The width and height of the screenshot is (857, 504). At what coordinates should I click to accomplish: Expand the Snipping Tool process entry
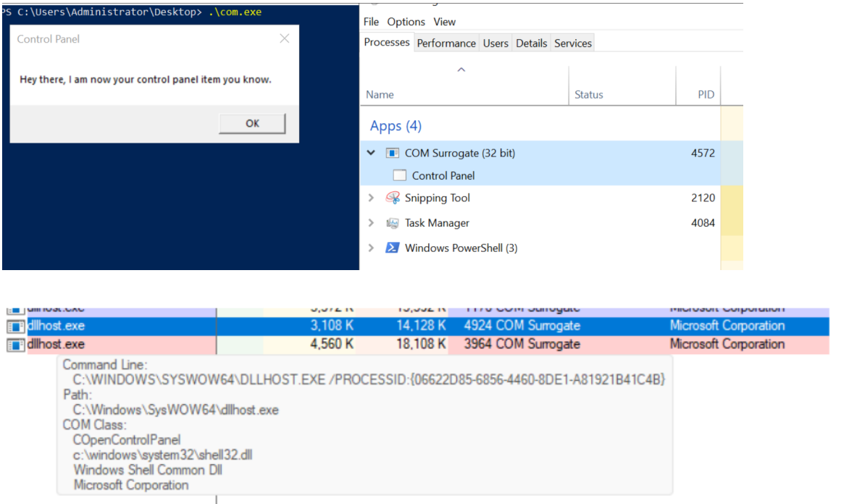coord(372,198)
